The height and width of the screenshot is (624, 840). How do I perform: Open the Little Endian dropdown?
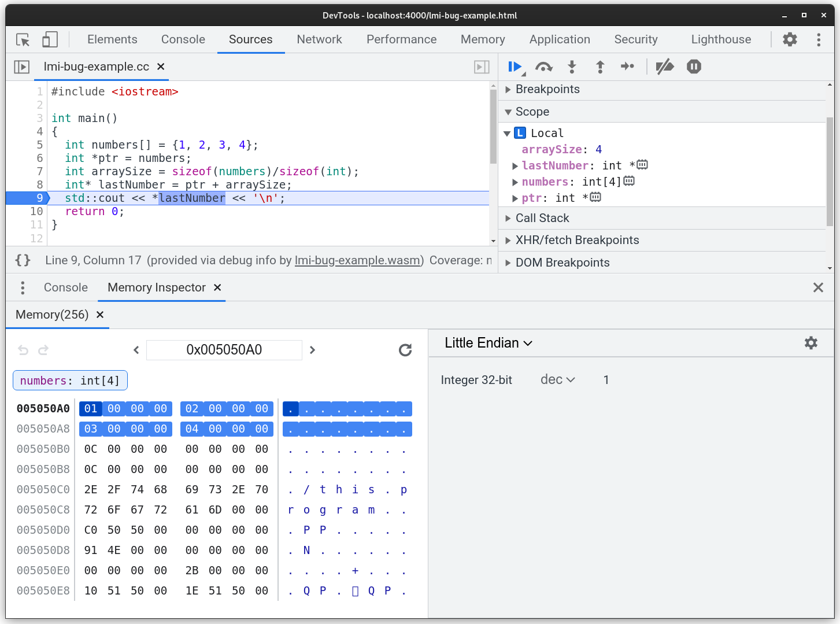[488, 342]
